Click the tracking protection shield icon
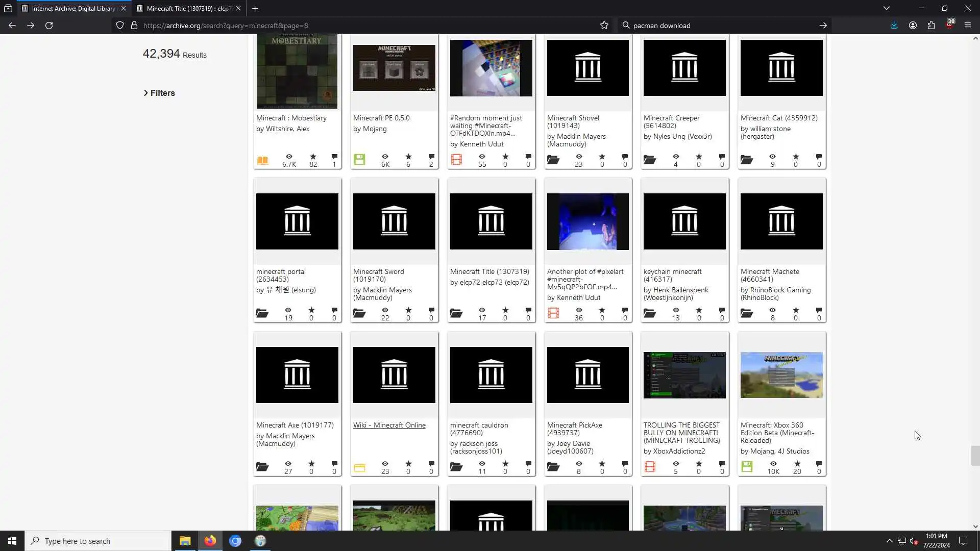The image size is (980, 551). [x=120, y=26]
